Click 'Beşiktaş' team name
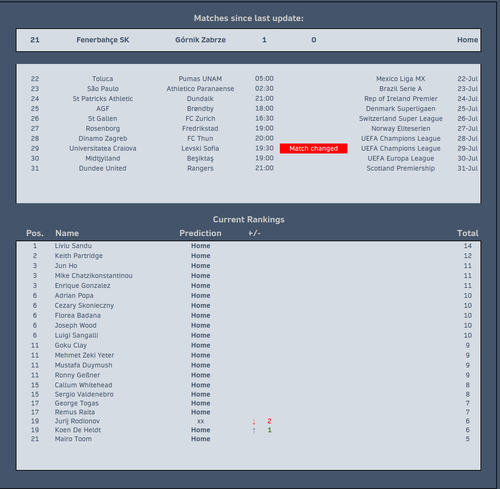500x489 pixels. click(200, 158)
